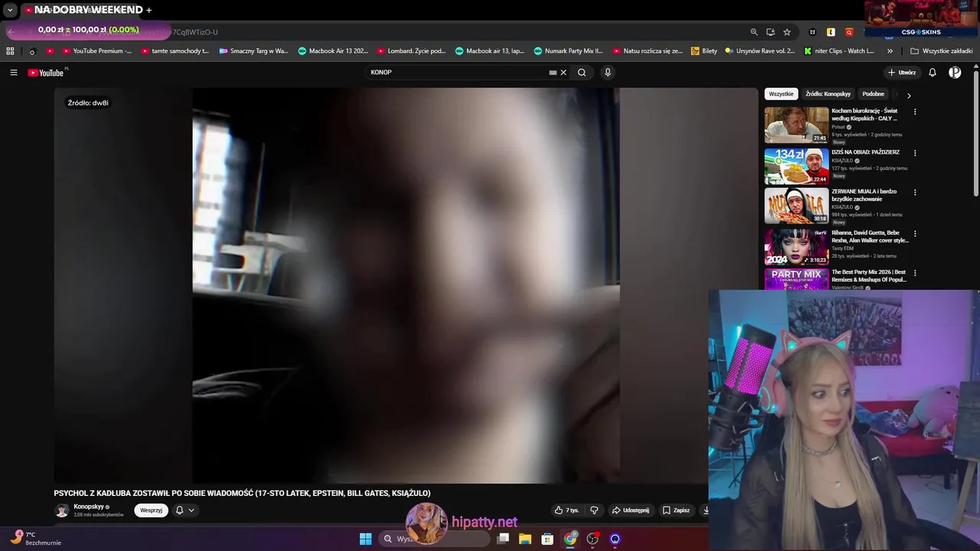Image resolution: width=980 pixels, height=551 pixels.
Task: Open the Windows Start menu
Action: click(365, 539)
